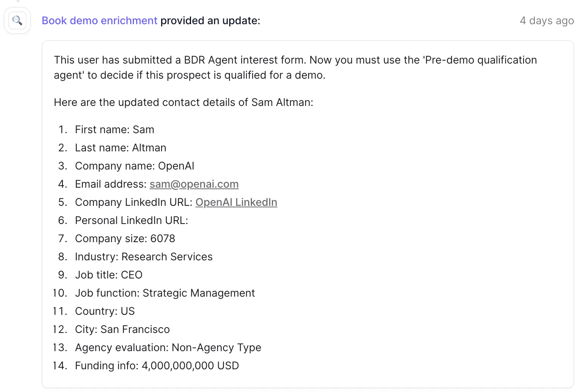
Task: Select the 'Country: US' list item
Action: pyautogui.click(x=105, y=311)
